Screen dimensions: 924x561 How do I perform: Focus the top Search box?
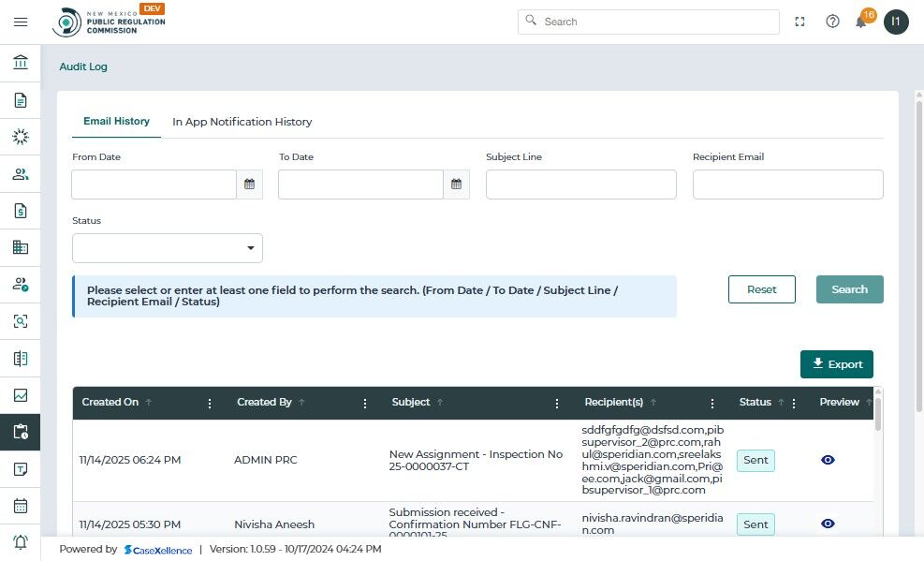click(648, 22)
